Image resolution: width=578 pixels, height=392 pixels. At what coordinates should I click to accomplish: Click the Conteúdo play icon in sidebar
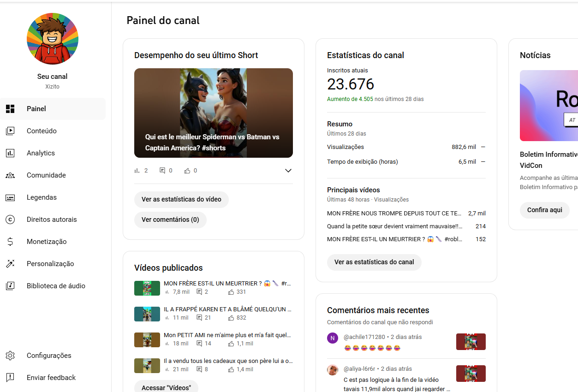point(10,131)
